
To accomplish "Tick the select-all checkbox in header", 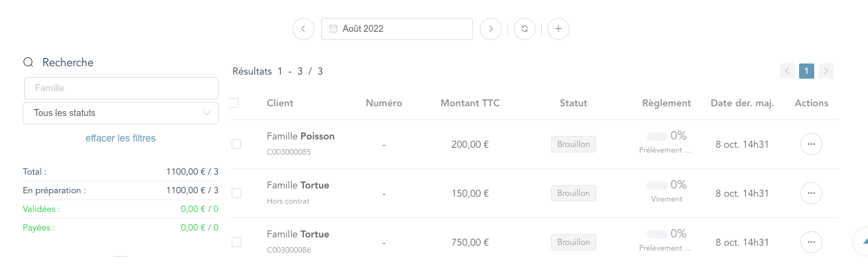I will coord(234,103).
